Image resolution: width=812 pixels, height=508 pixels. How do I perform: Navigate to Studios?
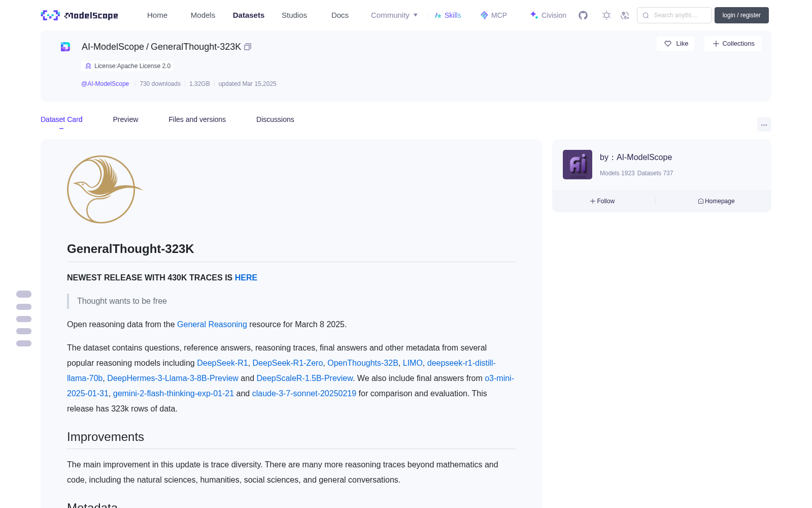click(294, 15)
